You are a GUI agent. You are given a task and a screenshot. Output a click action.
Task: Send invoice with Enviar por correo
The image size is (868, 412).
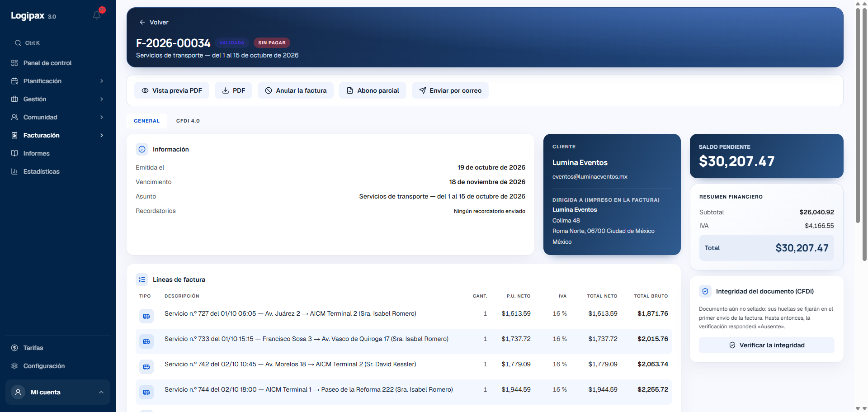(x=450, y=90)
